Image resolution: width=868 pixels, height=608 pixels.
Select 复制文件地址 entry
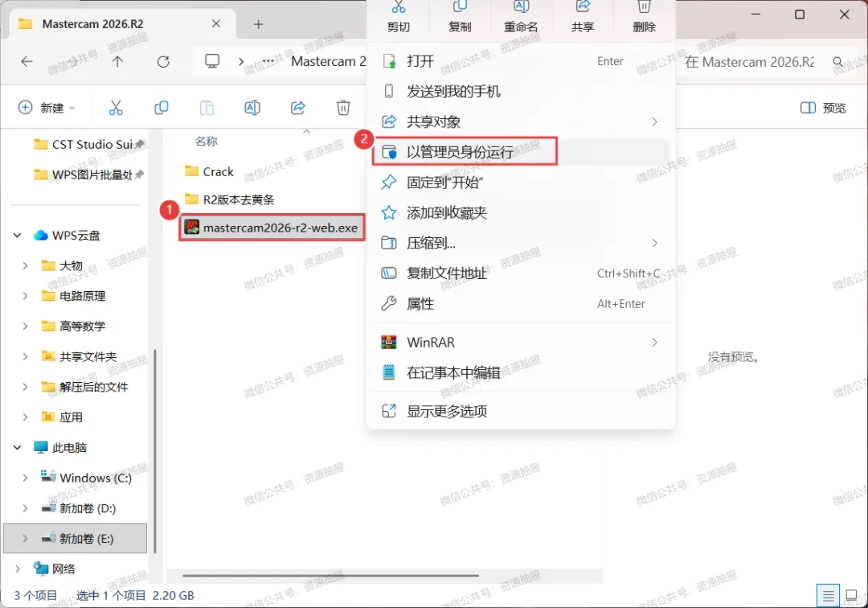[x=521, y=273]
